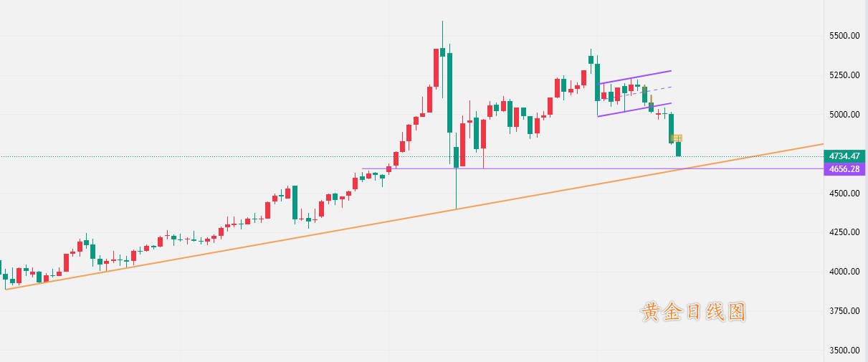Click the orange 黄金日线图 watermark text
868x362 pixels.
[693, 312]
